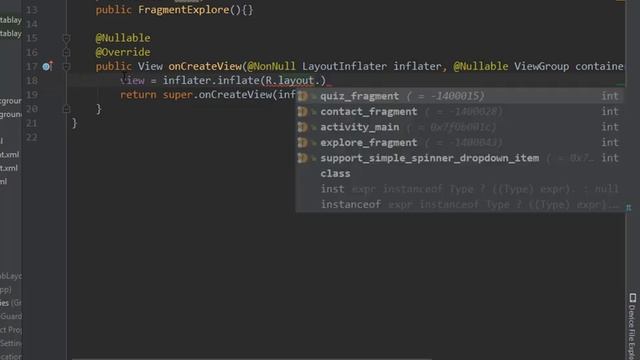Choose activity_main from completion list

click(x=460, y=127)
